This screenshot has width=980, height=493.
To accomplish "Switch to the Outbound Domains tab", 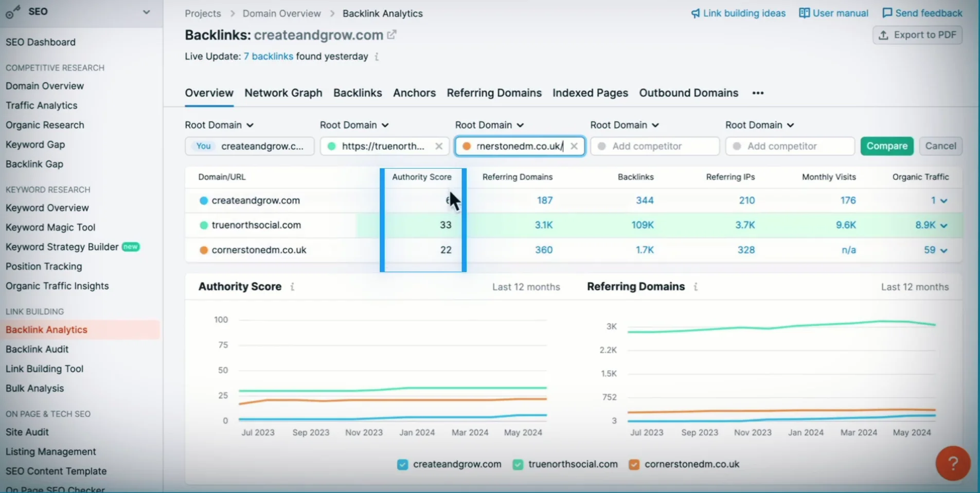I will (x=688, y=93).
